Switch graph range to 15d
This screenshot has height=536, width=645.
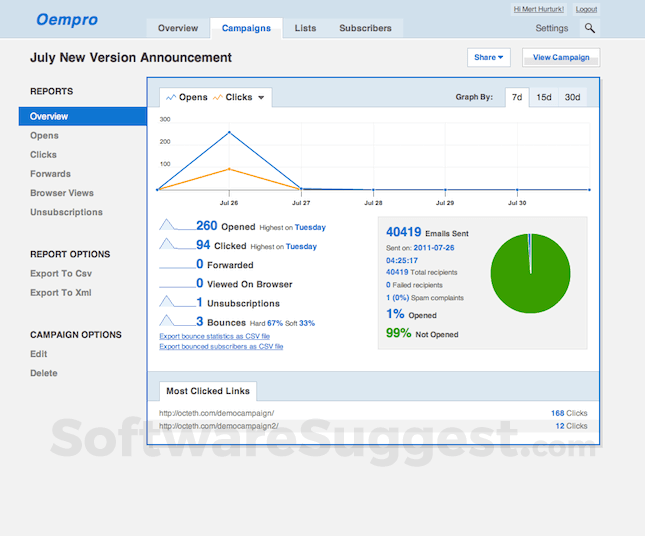tap(544, 98)
